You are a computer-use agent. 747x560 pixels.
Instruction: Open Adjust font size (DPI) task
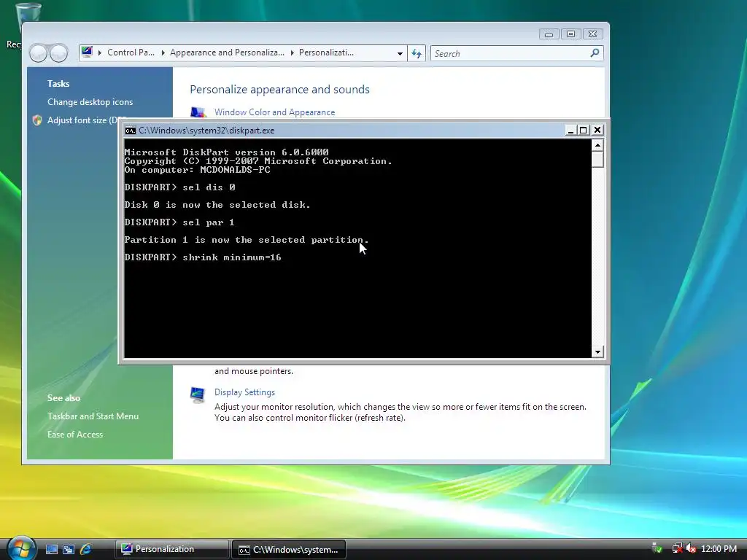(82, 120)
